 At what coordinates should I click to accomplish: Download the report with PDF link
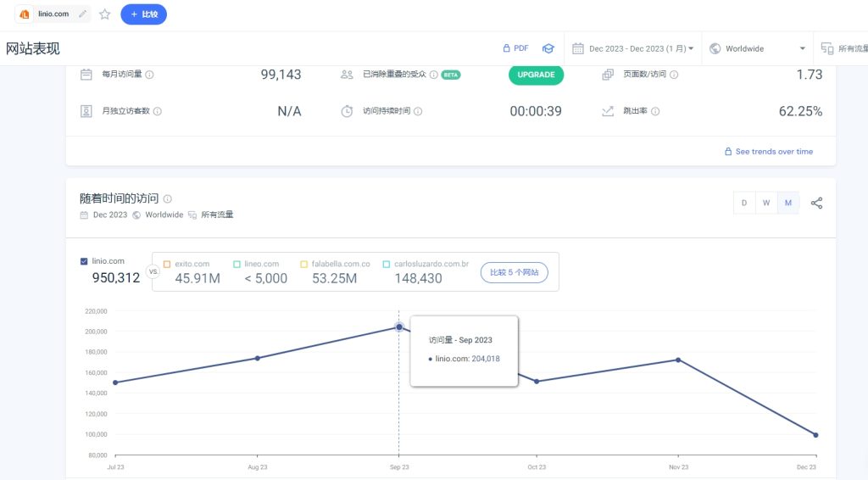(x=515, y=48)
